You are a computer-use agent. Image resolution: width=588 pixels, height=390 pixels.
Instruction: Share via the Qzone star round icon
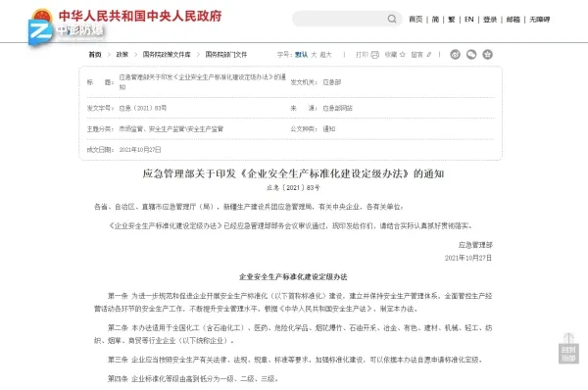point(487,54)
